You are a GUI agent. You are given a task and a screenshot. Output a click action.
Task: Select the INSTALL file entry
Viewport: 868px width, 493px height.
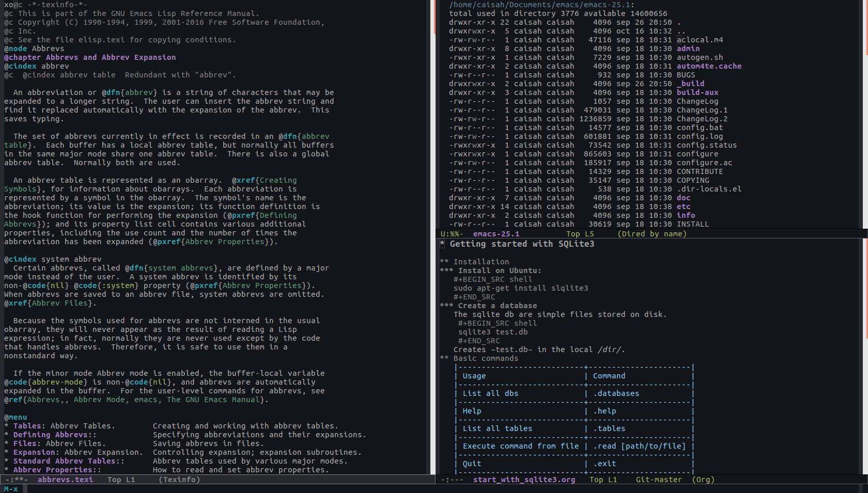point(693,224)
